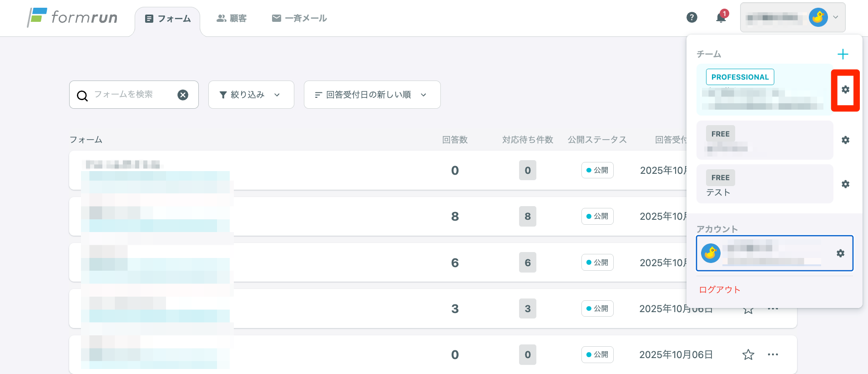Switch to the 顧客 tab

tap(232, 18)
